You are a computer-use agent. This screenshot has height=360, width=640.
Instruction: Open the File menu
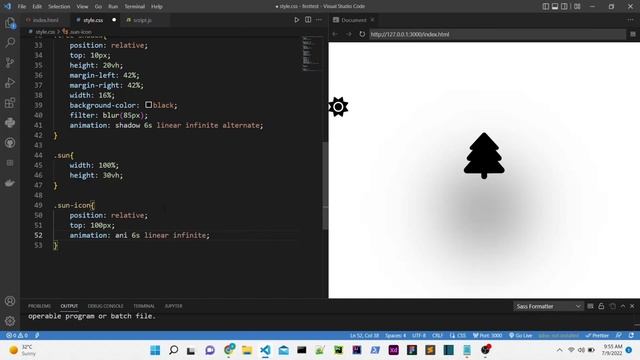22,7
